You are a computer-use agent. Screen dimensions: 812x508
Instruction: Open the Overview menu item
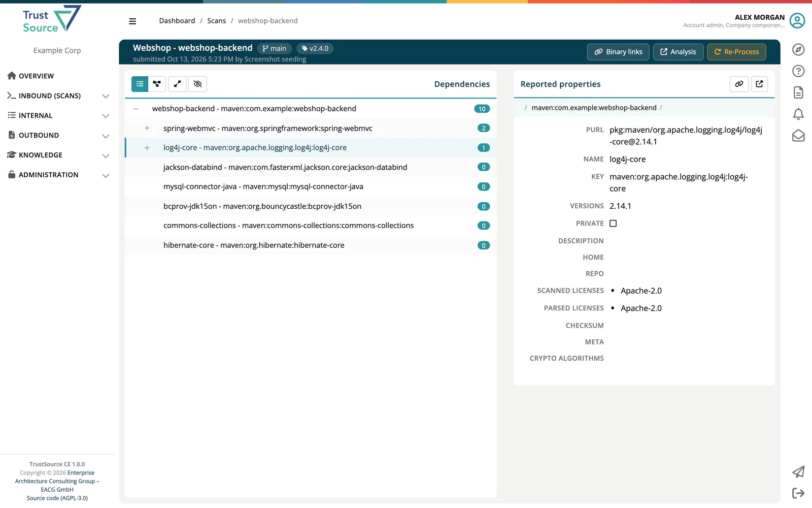[x=30, y=76]
